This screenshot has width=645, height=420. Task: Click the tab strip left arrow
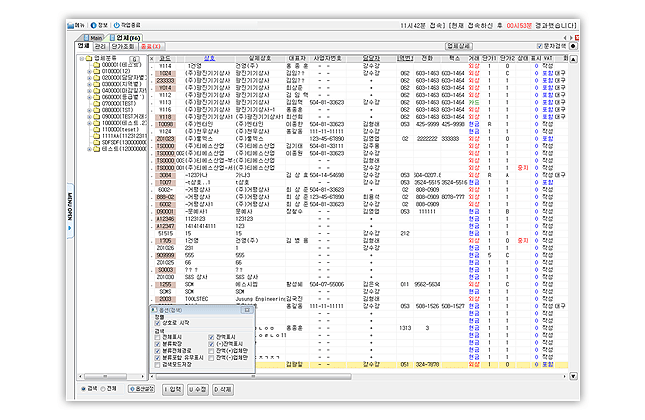pos(565,37)
